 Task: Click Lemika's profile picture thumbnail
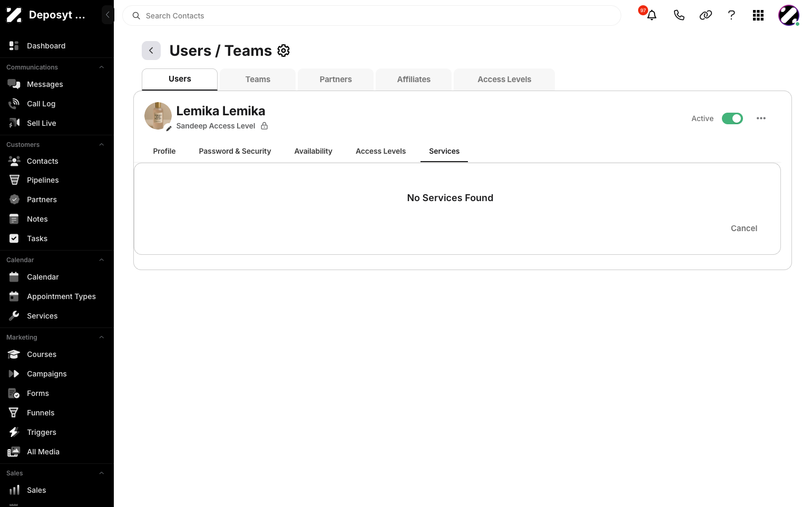tap(158, 116)
